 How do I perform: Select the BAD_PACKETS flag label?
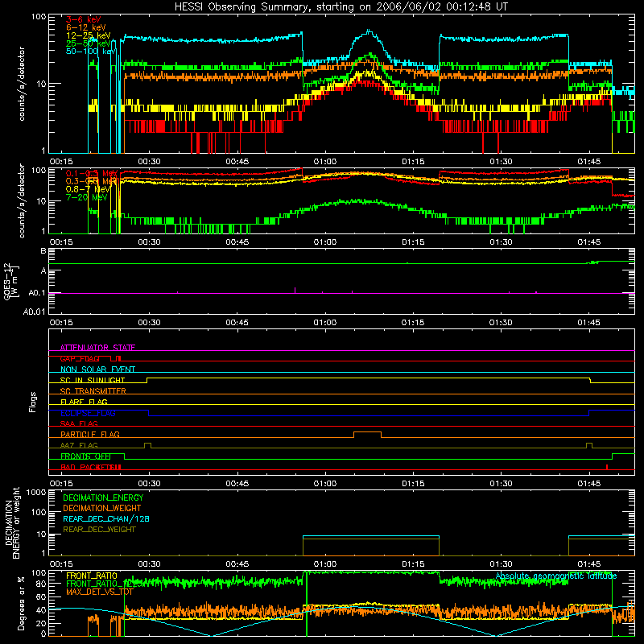click(91, 467)
